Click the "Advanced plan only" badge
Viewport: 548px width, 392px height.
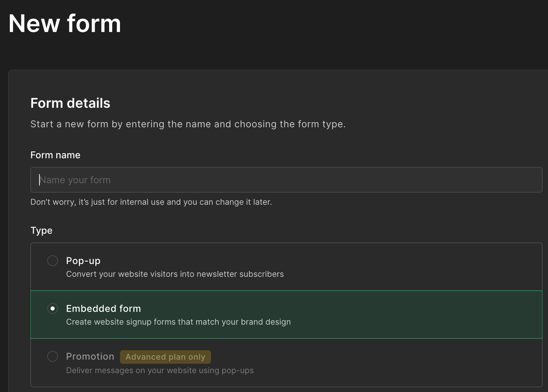pyautogui.click(x=165, y=357)
